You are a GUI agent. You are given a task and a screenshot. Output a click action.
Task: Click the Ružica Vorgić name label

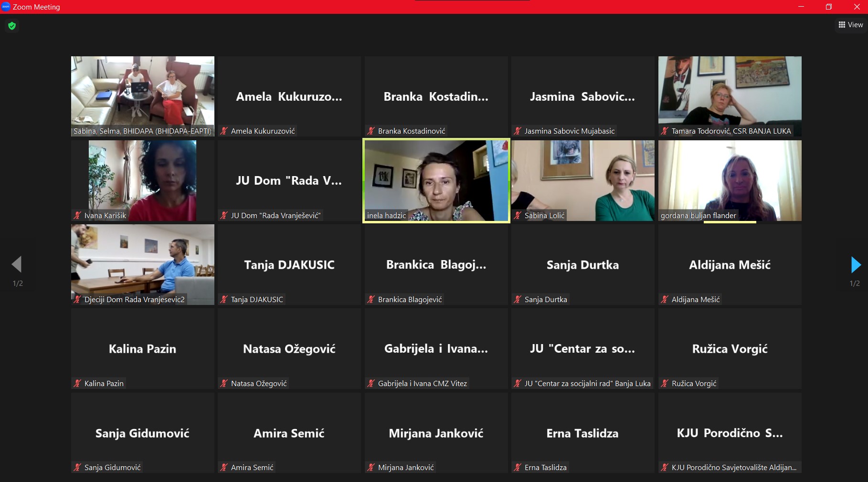click(x=694, y=383)
